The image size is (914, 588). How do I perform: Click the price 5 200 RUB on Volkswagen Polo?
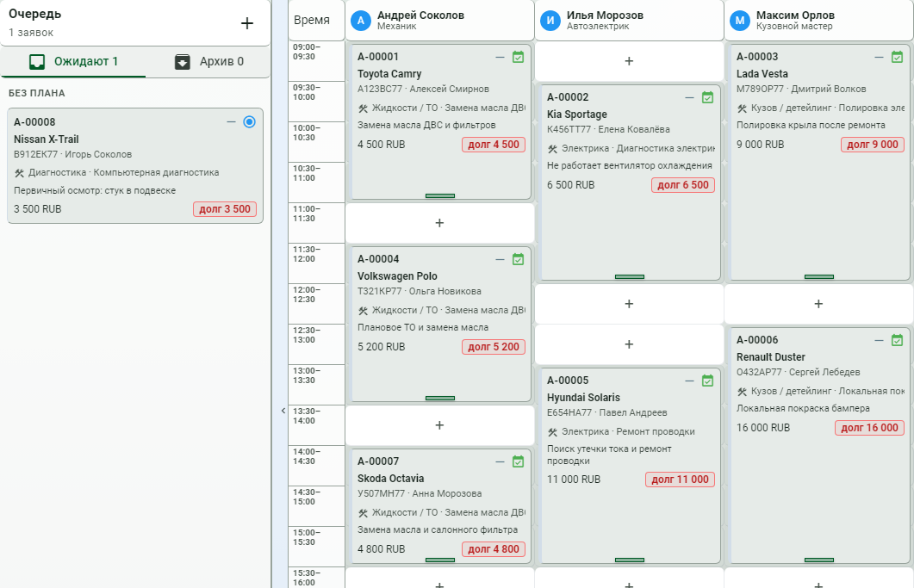[x=382, y=347]
